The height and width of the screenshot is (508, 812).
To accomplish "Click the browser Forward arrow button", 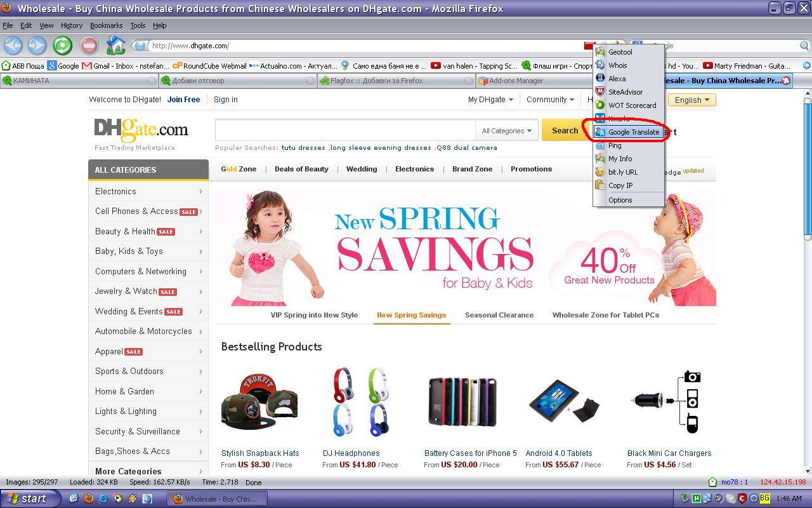I will (37, 46).
